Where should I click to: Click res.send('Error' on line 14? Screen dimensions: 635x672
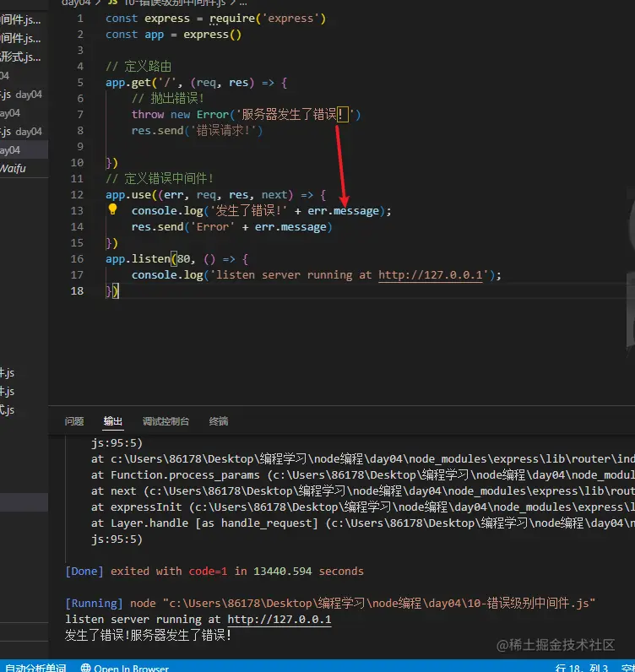[x=183, y=227]
